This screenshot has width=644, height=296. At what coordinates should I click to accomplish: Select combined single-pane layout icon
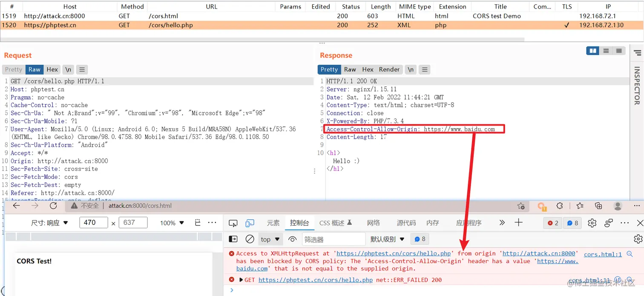(619, 51)
